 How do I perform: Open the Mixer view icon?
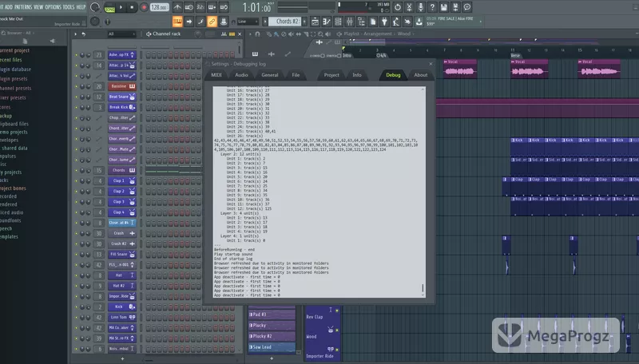(x=349, y=22)
